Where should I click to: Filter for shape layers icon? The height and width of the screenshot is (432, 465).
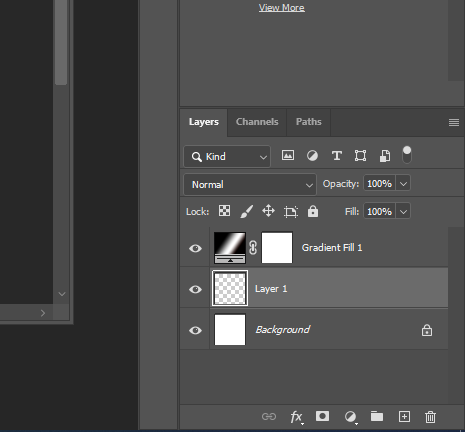(360, 156)
